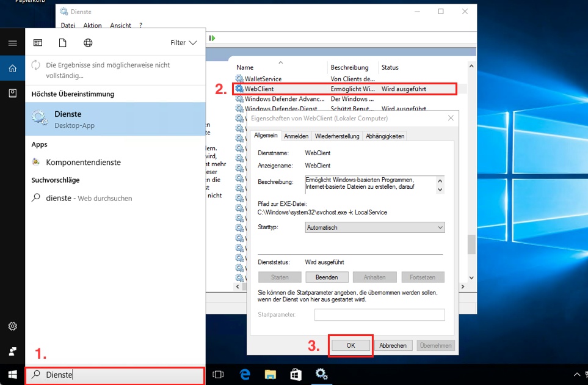Click the Startparameter input field

[x=380, y=315]
